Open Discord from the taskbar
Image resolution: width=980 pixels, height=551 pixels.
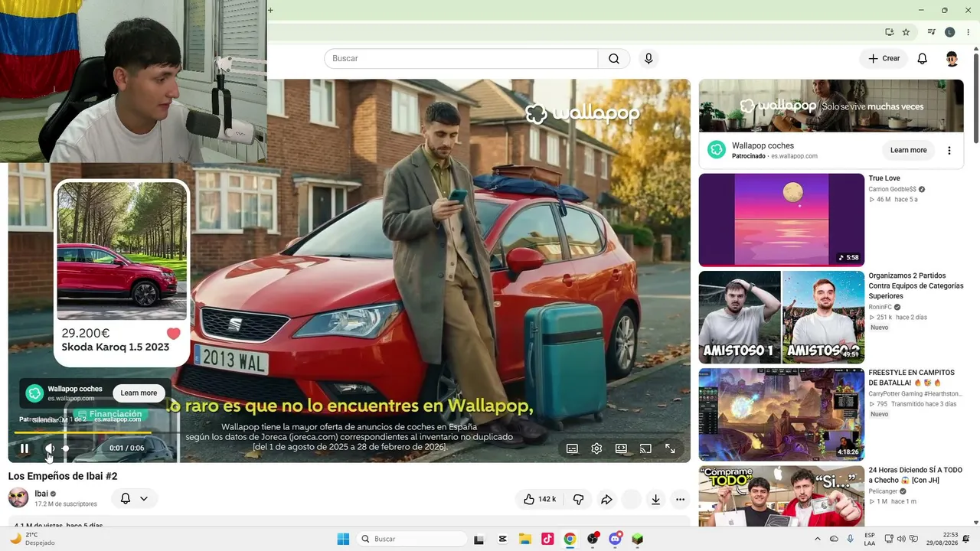(x=615, y=539)
